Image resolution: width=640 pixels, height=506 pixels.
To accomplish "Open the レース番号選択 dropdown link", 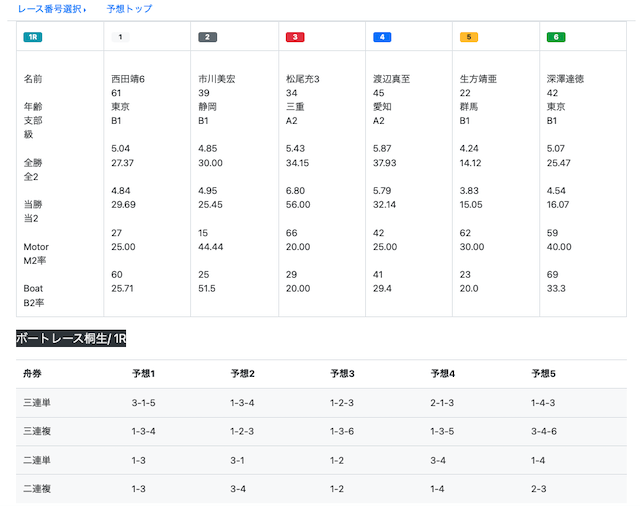I will pyautogui.click(x=51, y=9).
